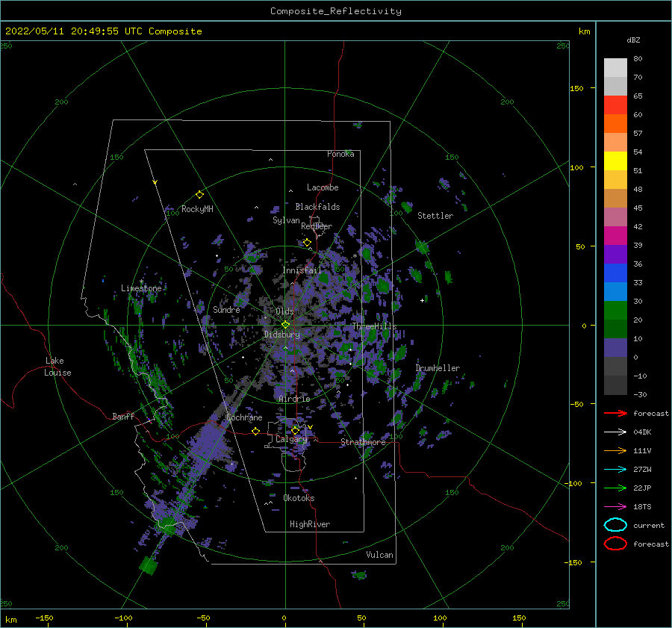Click the Ponoka city label
The height and width of the screenshot is (628, 672).
340,154
